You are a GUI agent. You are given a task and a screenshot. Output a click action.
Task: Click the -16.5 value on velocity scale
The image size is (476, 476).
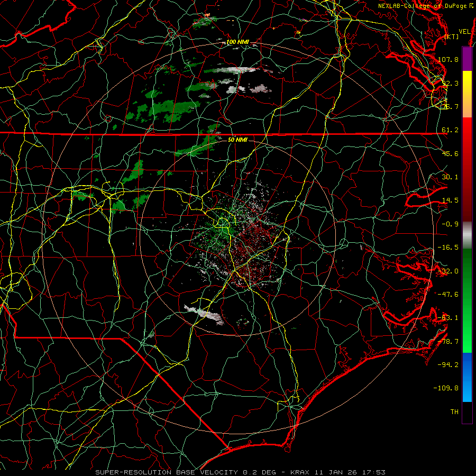point(448,248)
